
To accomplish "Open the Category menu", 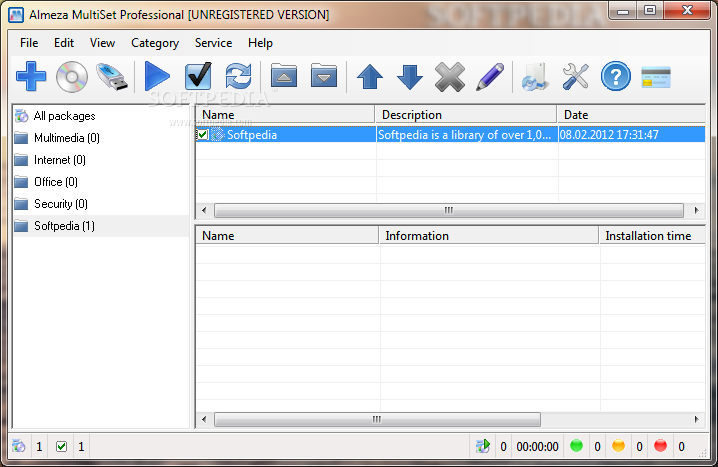I will point(155,43).
